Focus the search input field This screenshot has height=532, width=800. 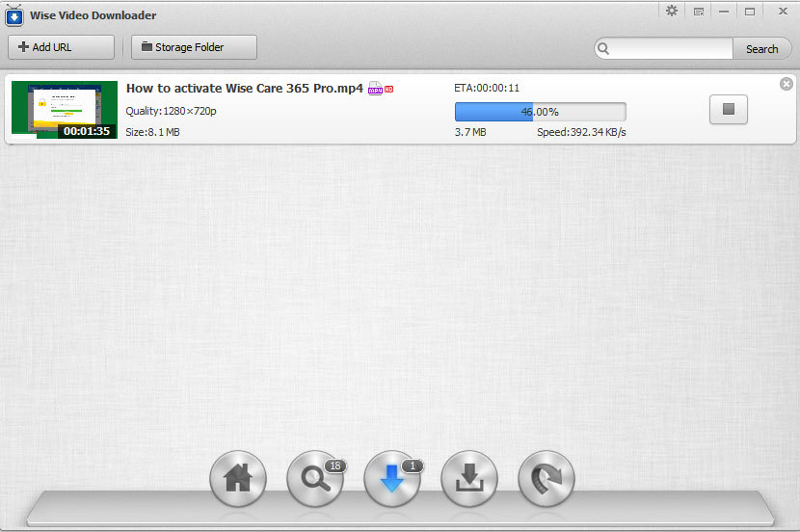coord(671,49)
